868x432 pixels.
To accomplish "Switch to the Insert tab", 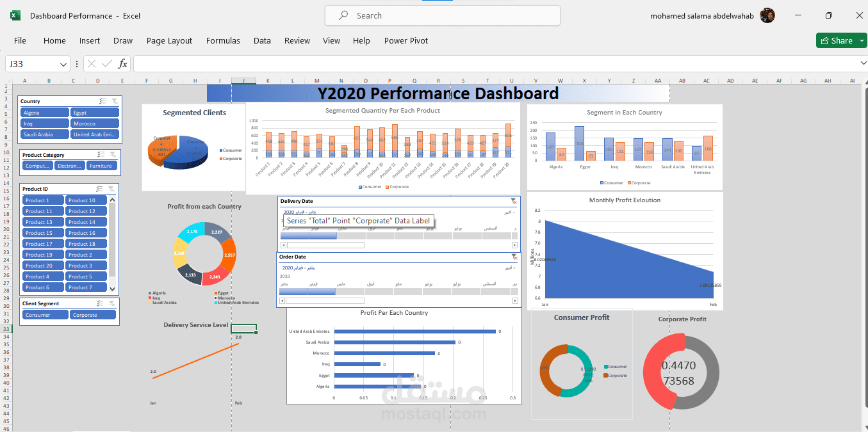I will pos(90,41).
